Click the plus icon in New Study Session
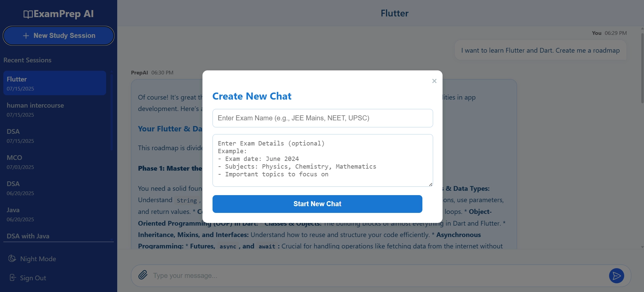644x292 pixels. [26, 36]
